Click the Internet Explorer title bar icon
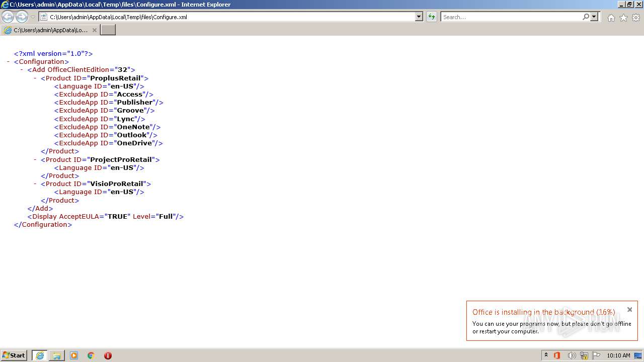The height and width of the screenshot is (362, 644). pyautogui.click(x=5, y=4)
